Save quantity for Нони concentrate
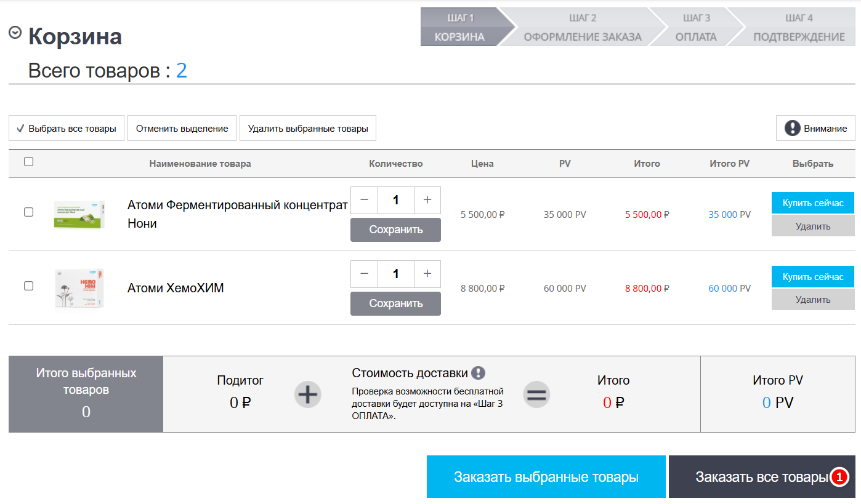 pyautogui.click(x=395, y=230)
